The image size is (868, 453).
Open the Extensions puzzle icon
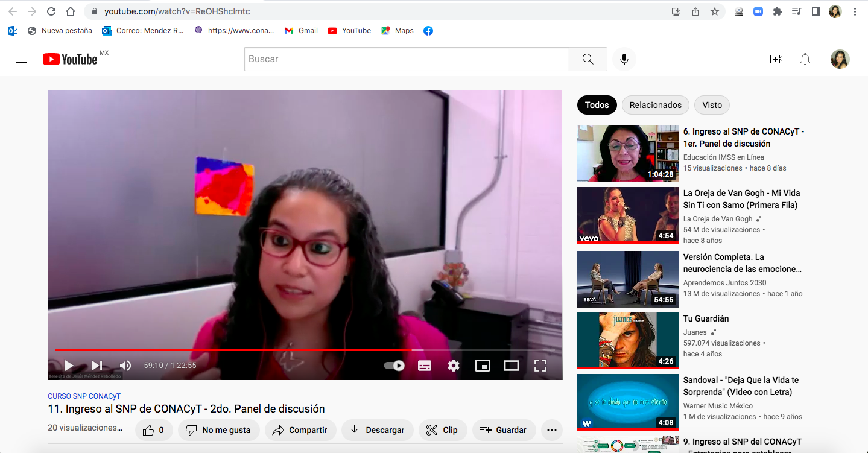pyautogui.click(x=778, y=11)
